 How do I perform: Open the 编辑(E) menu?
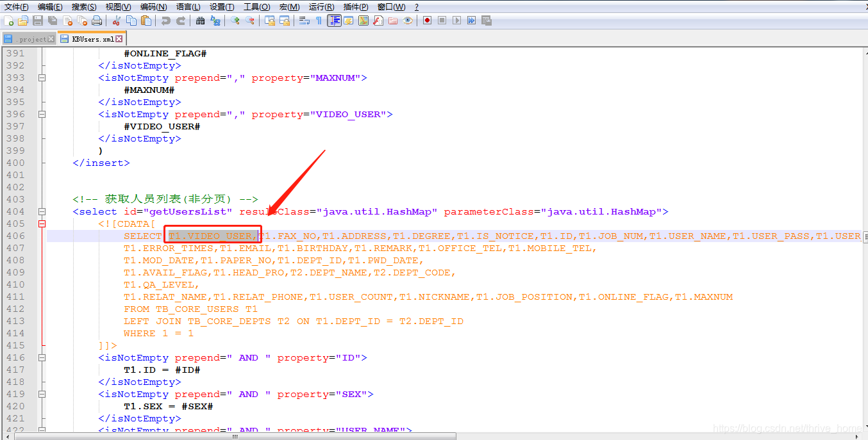[x=50, y=6]
